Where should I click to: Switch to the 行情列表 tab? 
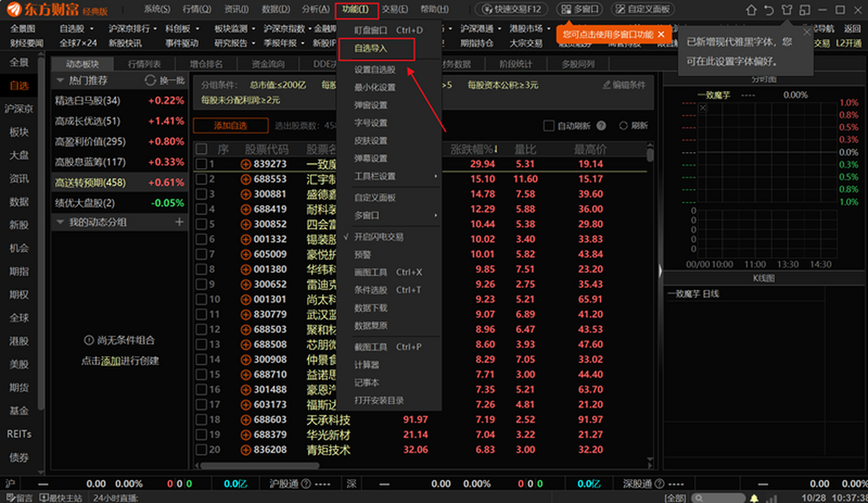pyautogui.click(x=145, y=64)
